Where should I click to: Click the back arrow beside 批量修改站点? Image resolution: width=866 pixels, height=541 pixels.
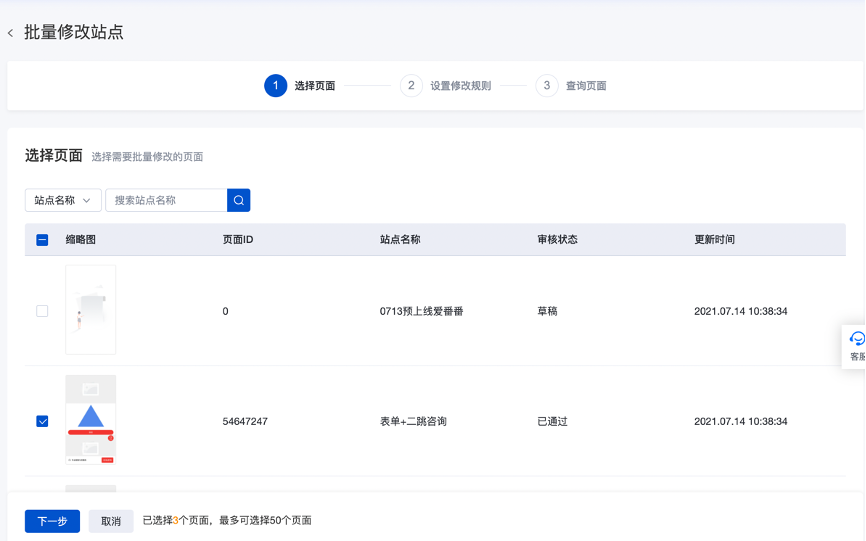click(x=11, y=33)
